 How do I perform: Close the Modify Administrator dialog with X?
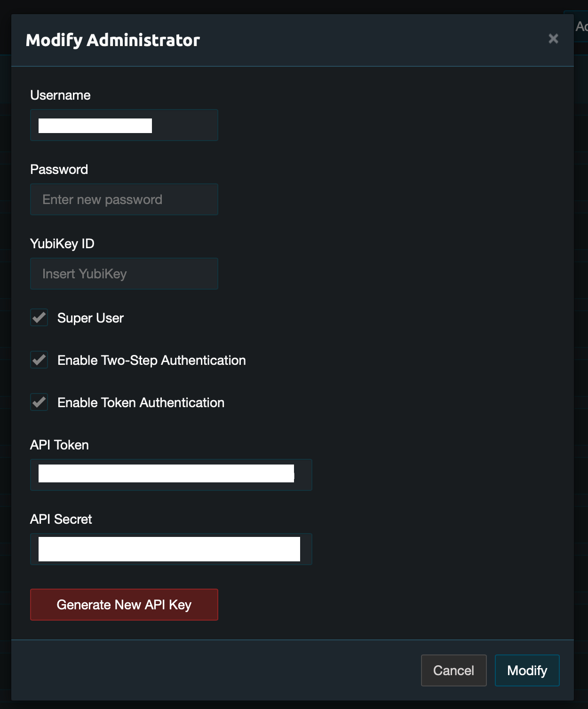tap(553, 39)
